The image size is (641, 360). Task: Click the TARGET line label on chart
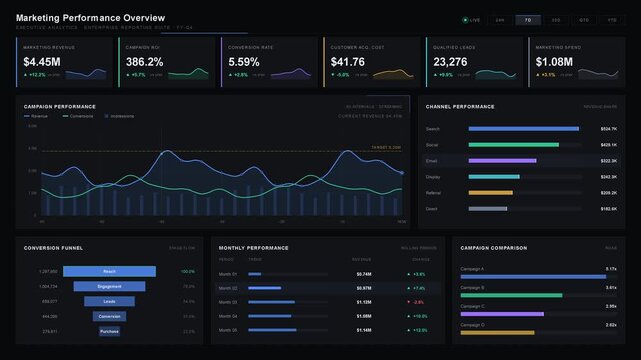tap(386, 147)
